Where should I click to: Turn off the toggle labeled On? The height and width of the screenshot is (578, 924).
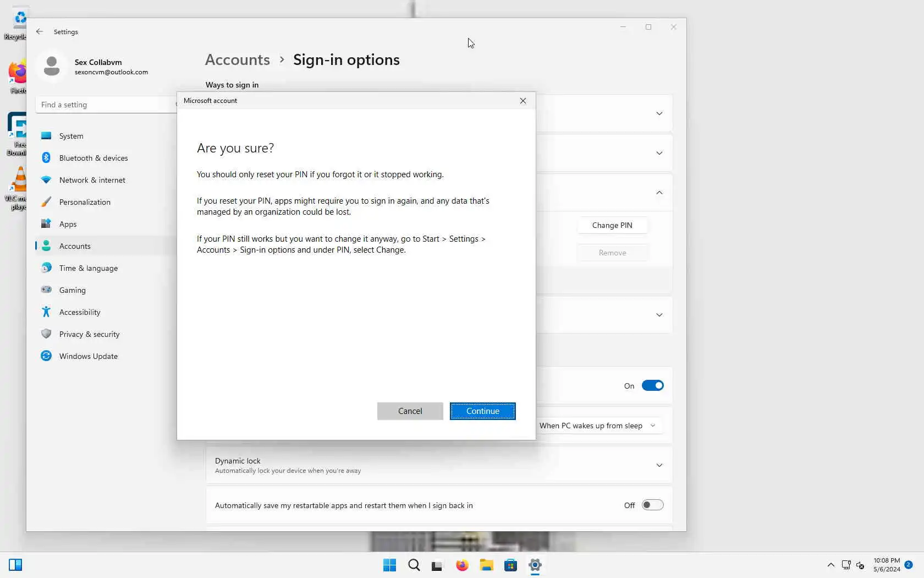click(653, 385)
